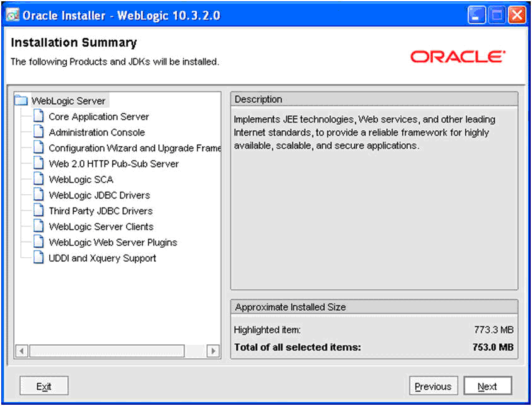Click the Web 2.0 HTTP Pub-Sub Server icon
This screenshot has height=406, width=532.
38,163
